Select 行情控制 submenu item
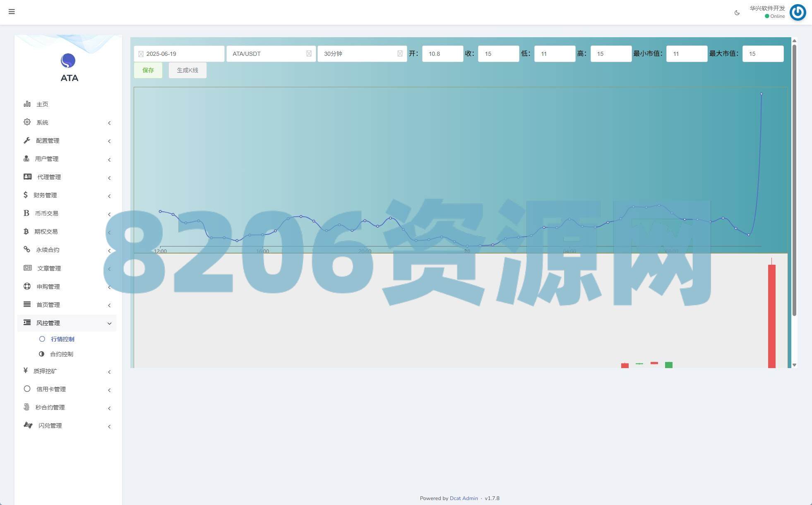 pyautogui.click(x=62, y=339)
